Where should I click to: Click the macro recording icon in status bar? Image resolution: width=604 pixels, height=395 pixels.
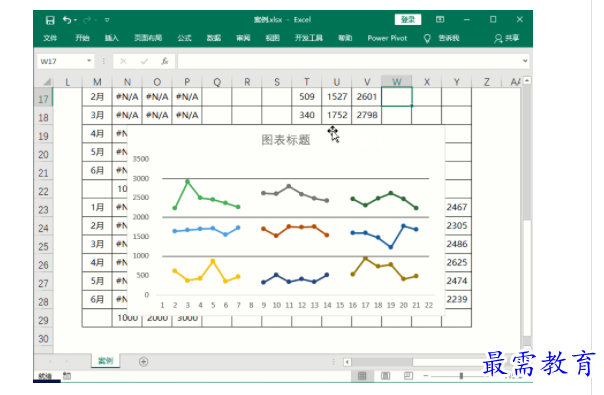coord(67,375)
